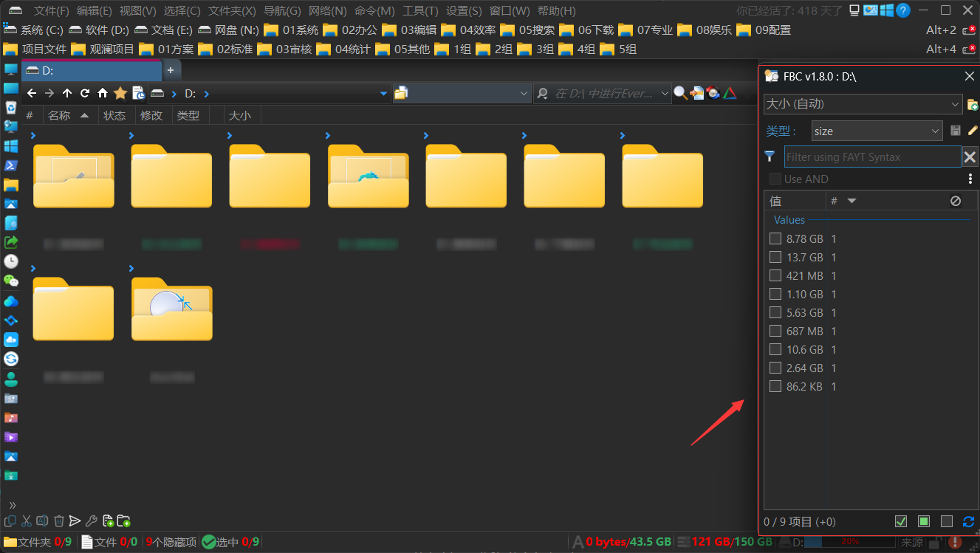This screenshot has height=553, width=980.
Task: Click the Home icon in navigation toolbar
Action: [x=103, y=93]
